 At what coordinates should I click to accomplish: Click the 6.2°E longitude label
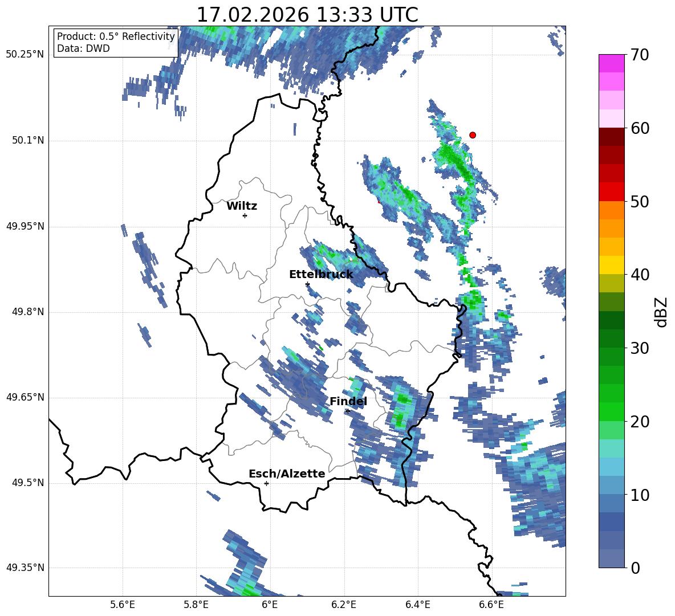click(344, 605)
